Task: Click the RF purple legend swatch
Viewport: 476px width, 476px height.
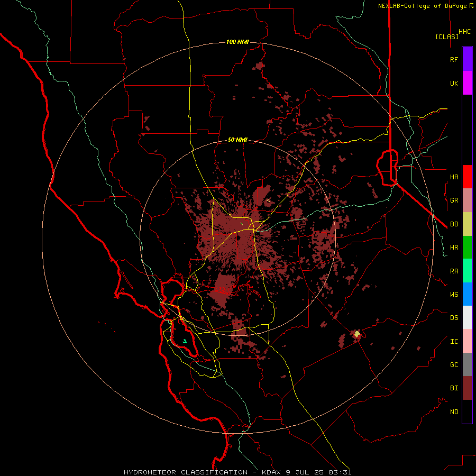Action: (467, 59)
